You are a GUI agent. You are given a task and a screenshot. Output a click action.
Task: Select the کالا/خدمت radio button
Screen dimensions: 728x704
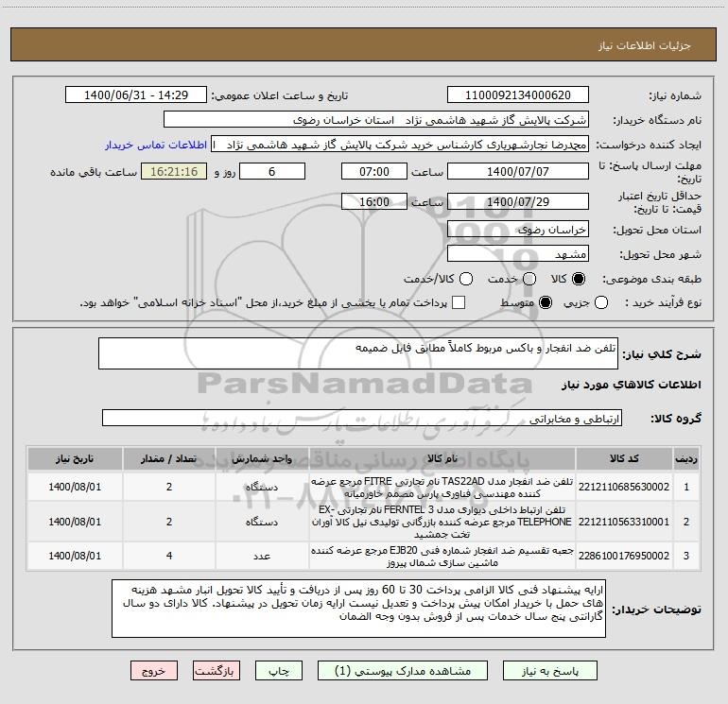click(466, 279)
